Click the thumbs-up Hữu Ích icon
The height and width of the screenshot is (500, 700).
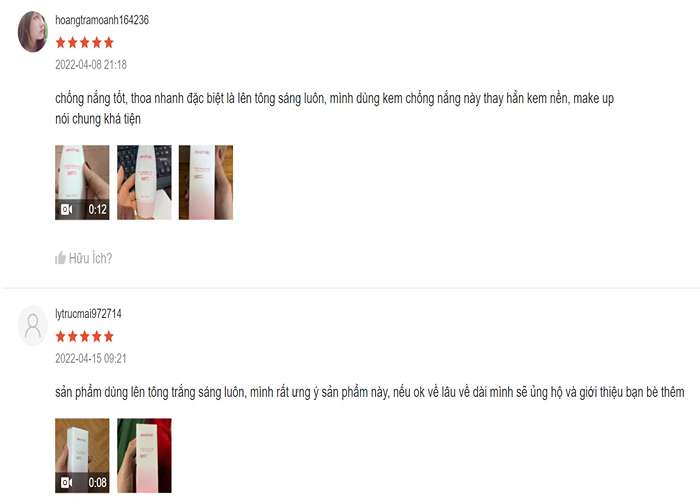click(60, 258)
